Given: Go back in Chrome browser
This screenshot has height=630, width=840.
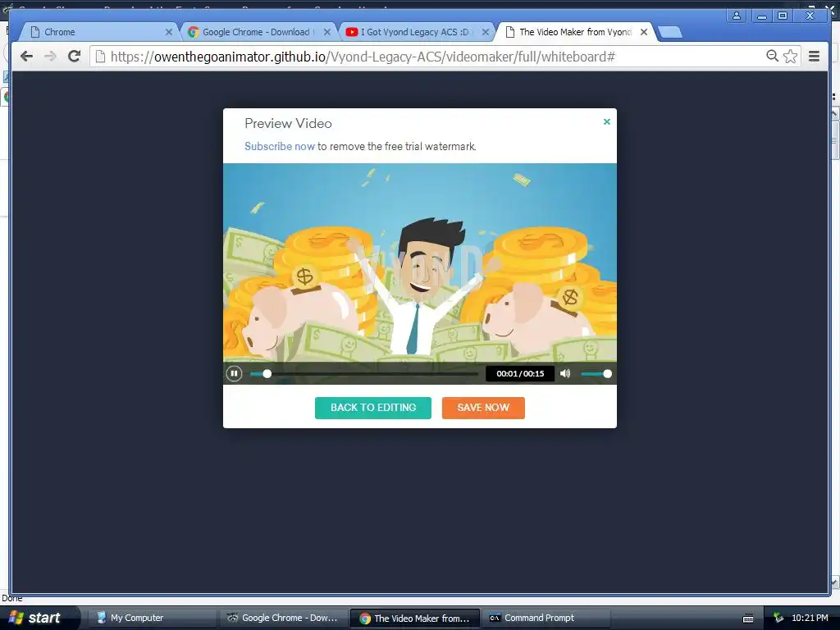Looking at the screenshot, I should 26,57.
